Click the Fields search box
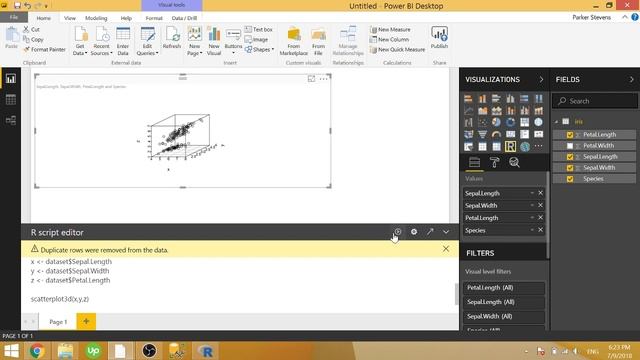Image resolution: width=640 pixels, height=360 pixels. pos(594,101)
